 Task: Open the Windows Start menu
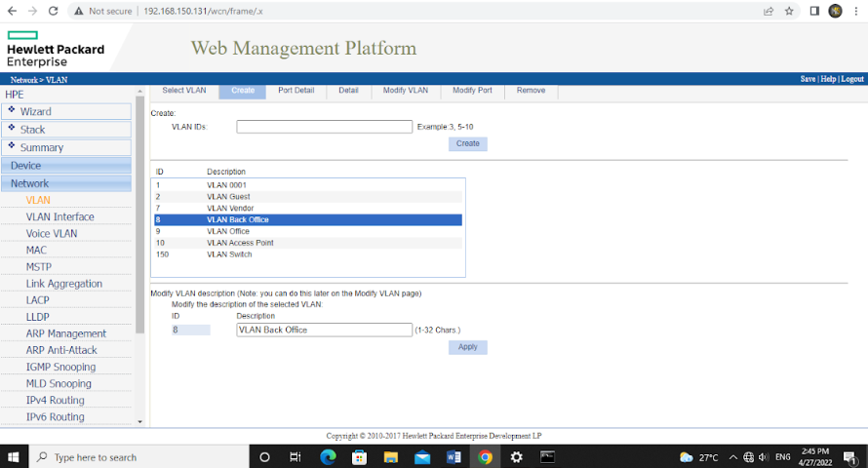pyautogui.click(x=14, y=456)
